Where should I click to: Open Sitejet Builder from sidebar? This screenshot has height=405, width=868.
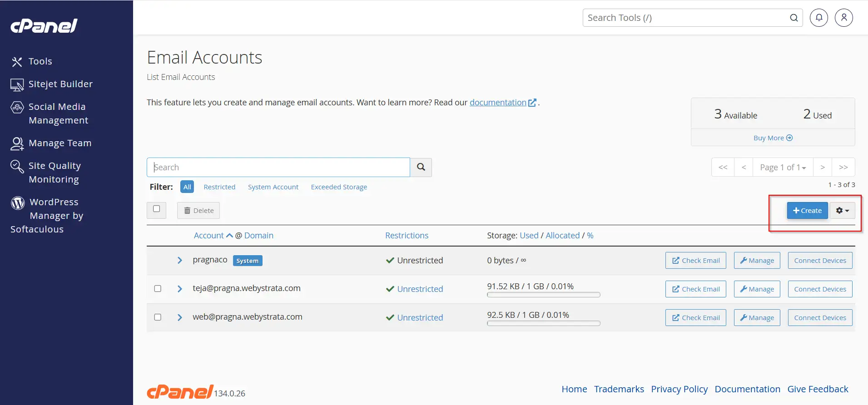[x=52, y=84]
